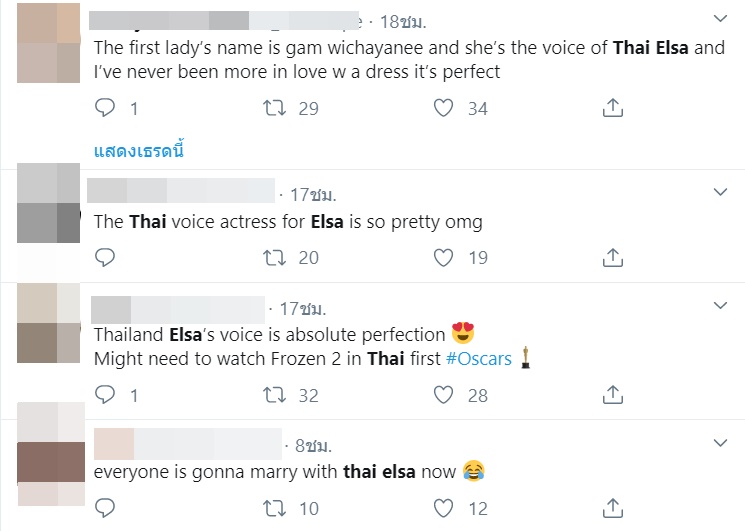Open options chevron on 'absolute perfection' tweet
Screen dimensions: 745x531
point(720,305)
